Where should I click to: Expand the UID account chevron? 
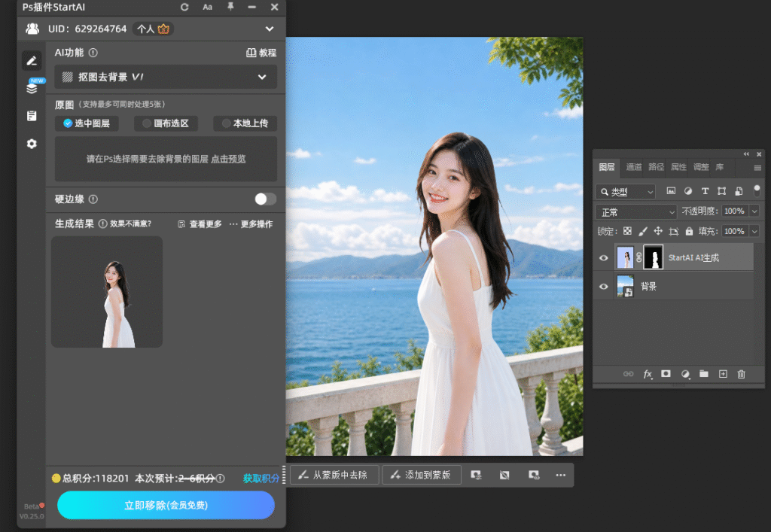click(270, 29)
